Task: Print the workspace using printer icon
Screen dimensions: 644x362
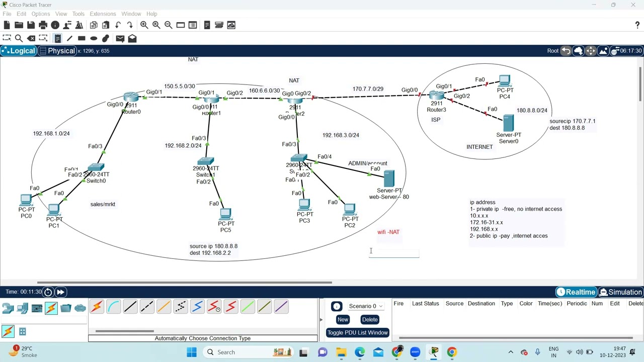Action: coord(43,25)
